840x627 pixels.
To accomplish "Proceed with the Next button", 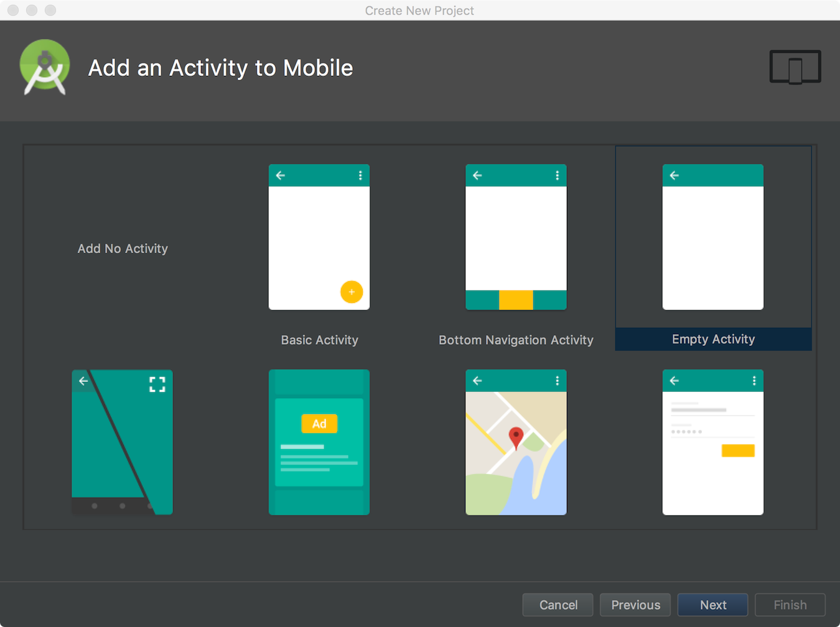I will point(713,605).
